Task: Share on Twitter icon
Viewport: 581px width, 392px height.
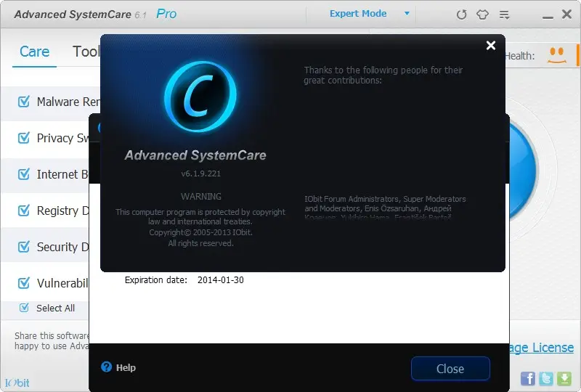Action: 546,378
